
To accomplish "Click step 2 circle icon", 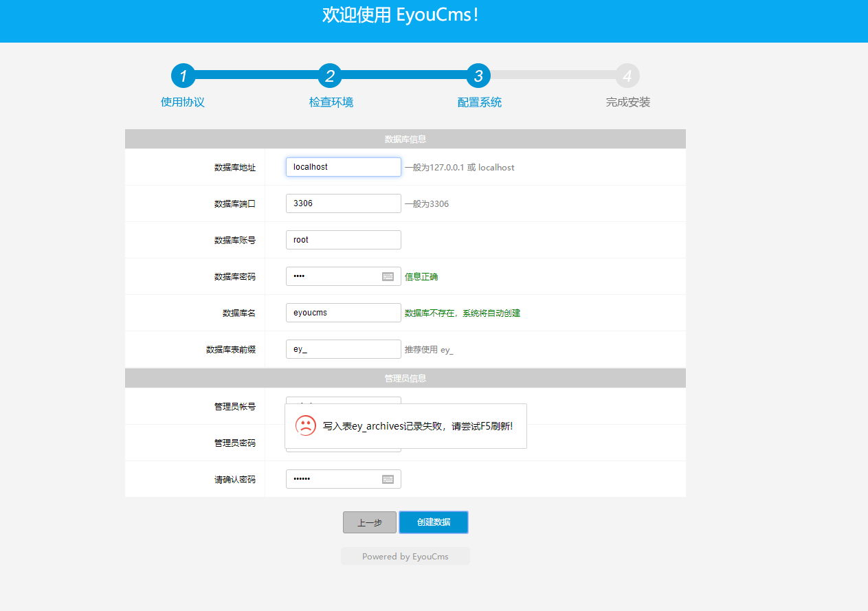I will (330, 76).
